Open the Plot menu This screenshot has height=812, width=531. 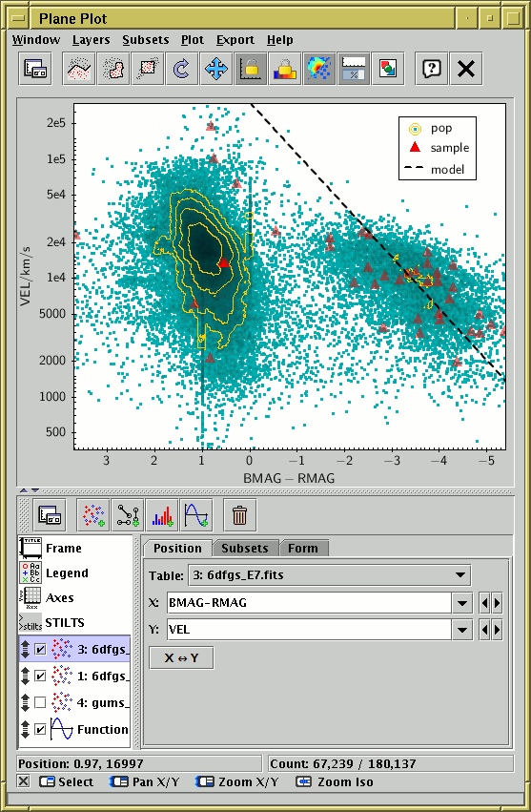pos(193,40)
